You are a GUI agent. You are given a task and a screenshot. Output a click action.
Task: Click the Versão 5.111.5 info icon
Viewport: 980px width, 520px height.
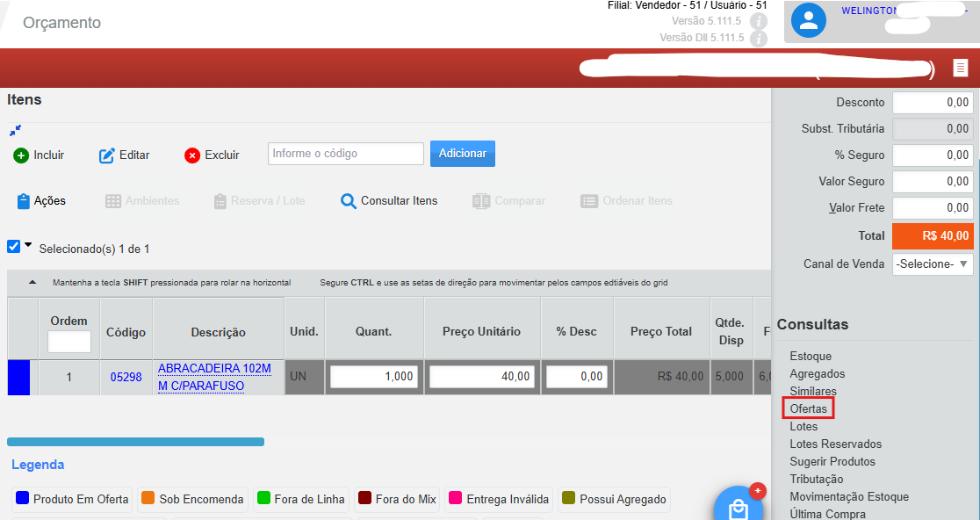(758, 21)
